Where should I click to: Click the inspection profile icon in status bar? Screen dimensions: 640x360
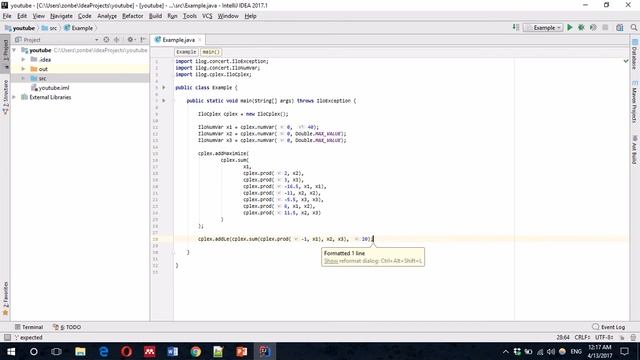point(633,338)
